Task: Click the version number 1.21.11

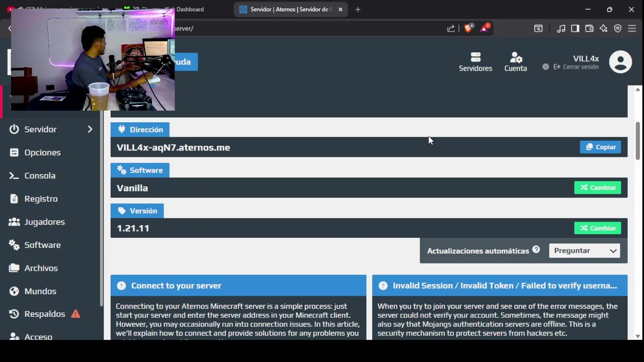Action: (133, 228)
